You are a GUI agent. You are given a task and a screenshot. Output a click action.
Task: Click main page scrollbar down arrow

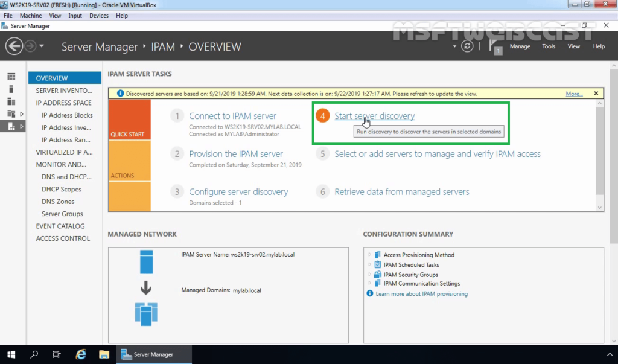(x=614, y=341)
